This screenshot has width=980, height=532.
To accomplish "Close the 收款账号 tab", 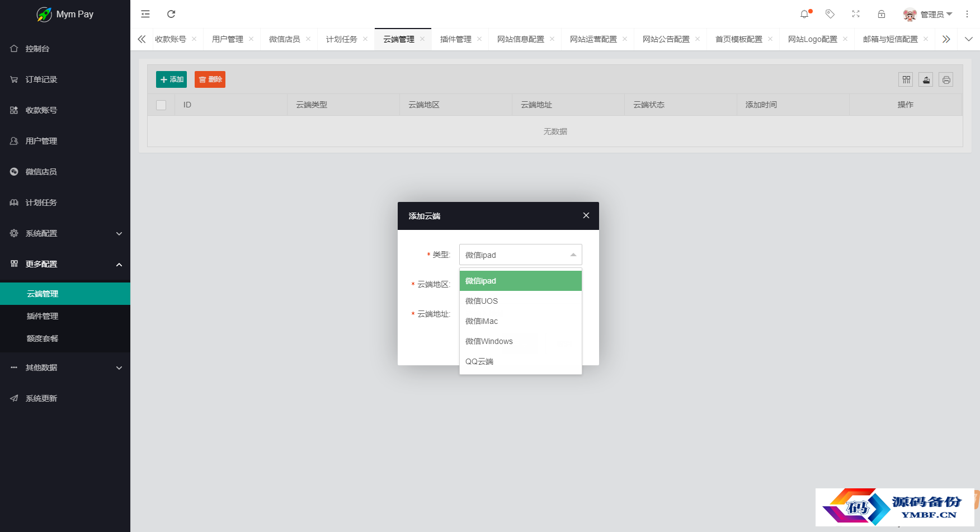I will tap(194, 39).
